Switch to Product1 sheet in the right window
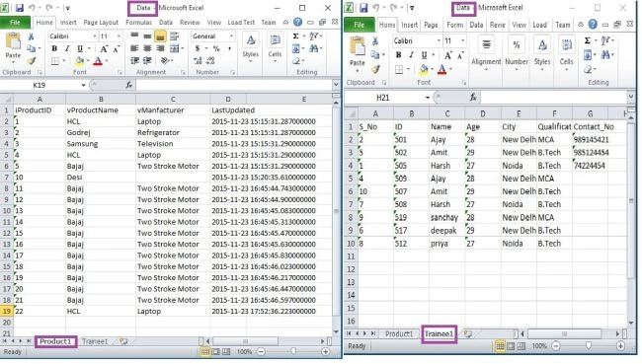This screenshot has width=642, height=364. (399, 333)
